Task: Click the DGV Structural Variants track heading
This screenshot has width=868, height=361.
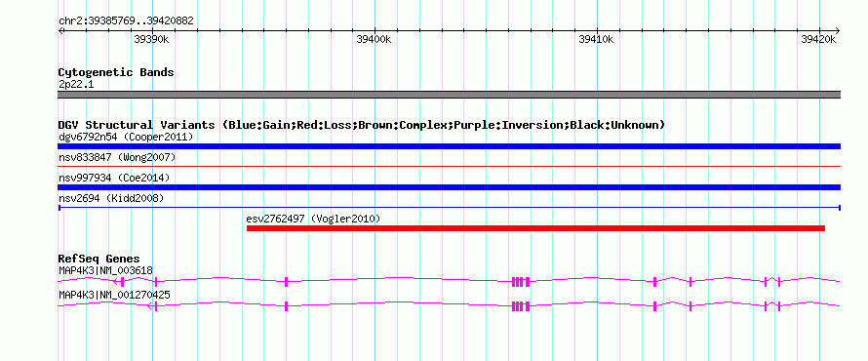Action: [362, 125]
